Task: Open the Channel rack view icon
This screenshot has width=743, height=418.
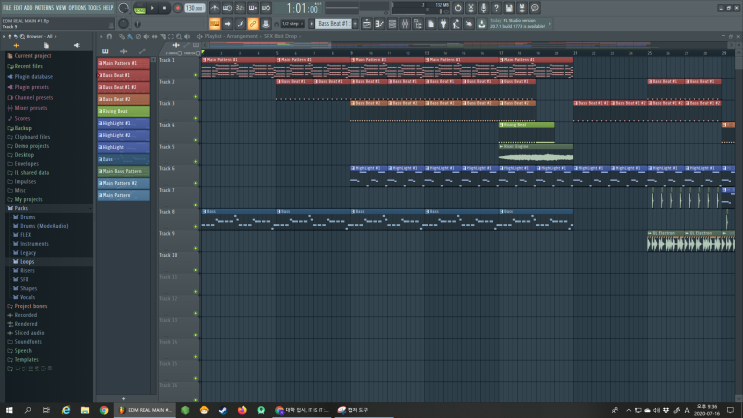Action: click(x=392, y=24)
